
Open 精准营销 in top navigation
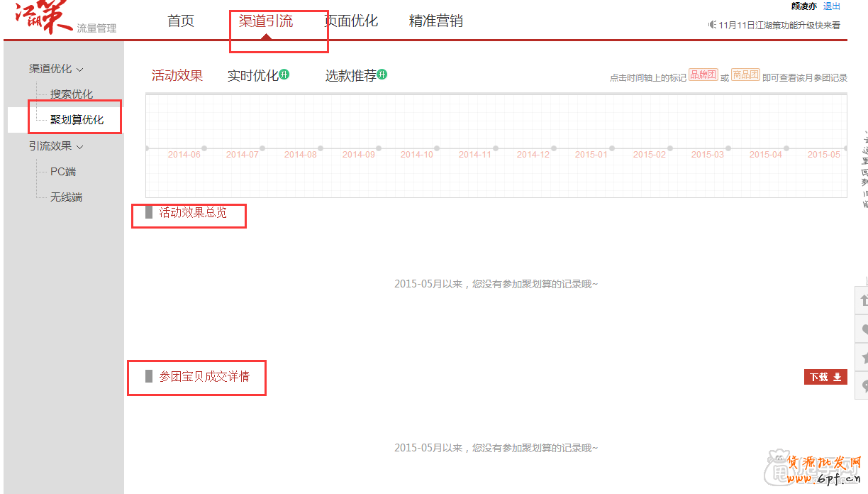[435, 21]
